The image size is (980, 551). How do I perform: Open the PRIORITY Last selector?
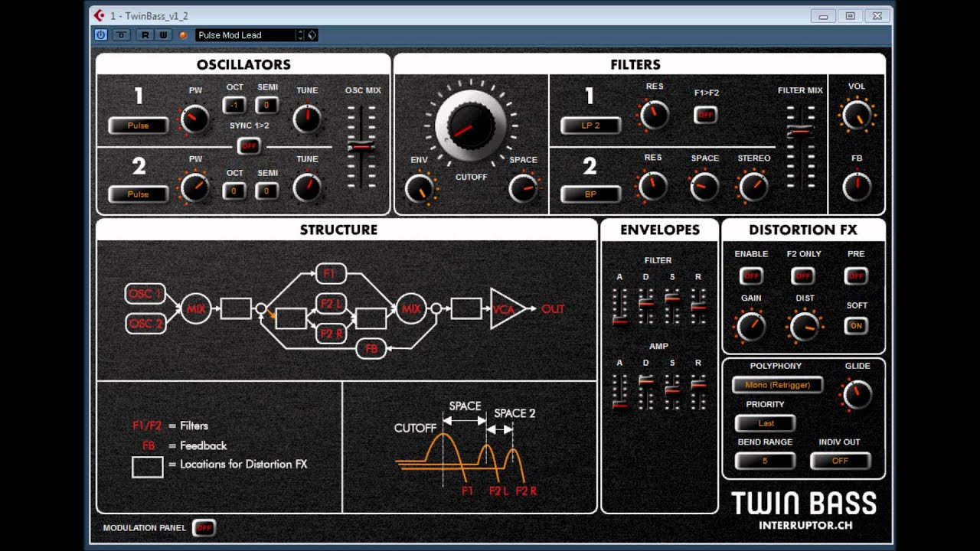[x=766, y=423]
